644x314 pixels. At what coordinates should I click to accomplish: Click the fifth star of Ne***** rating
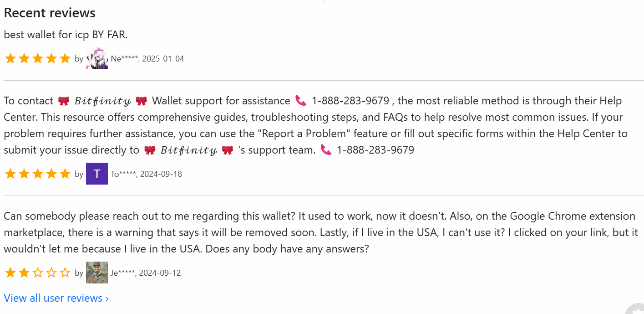point(65,58)
